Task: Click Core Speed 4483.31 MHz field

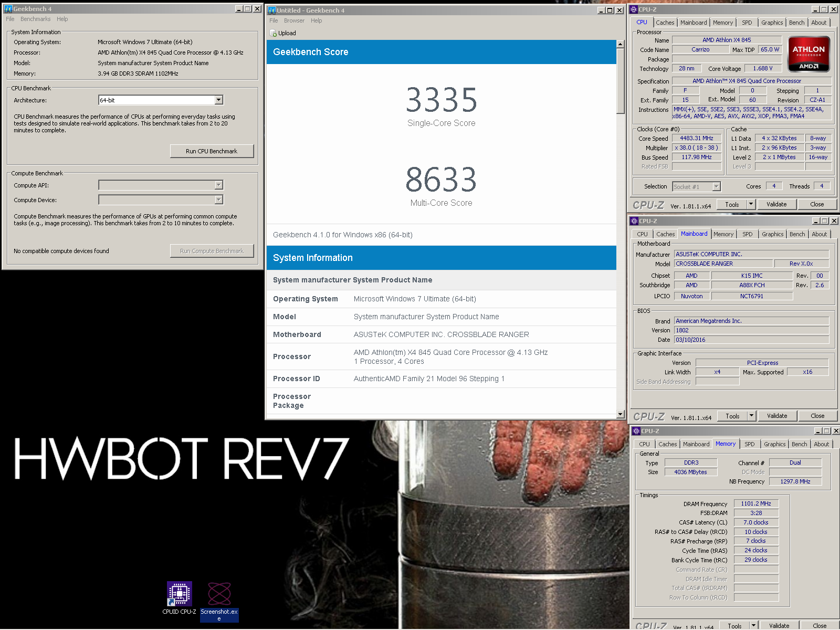Action: tap(697, 138)
